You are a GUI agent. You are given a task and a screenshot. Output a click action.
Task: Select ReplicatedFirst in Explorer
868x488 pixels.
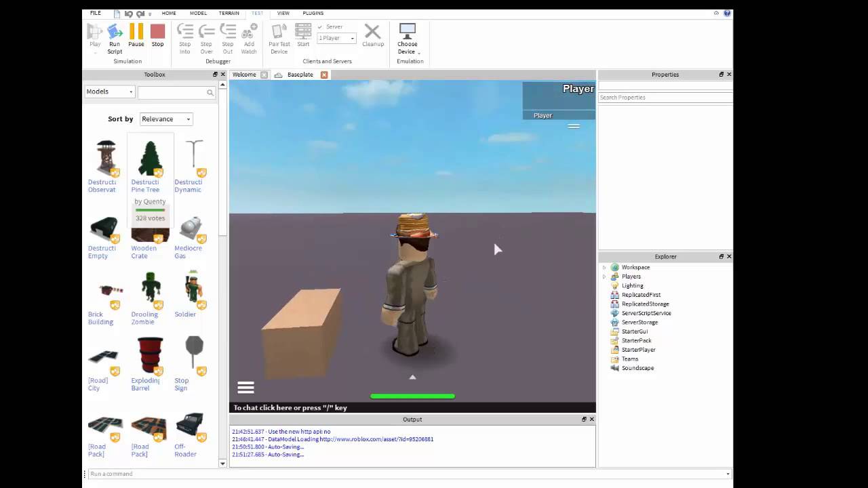(x=641, y=295)
